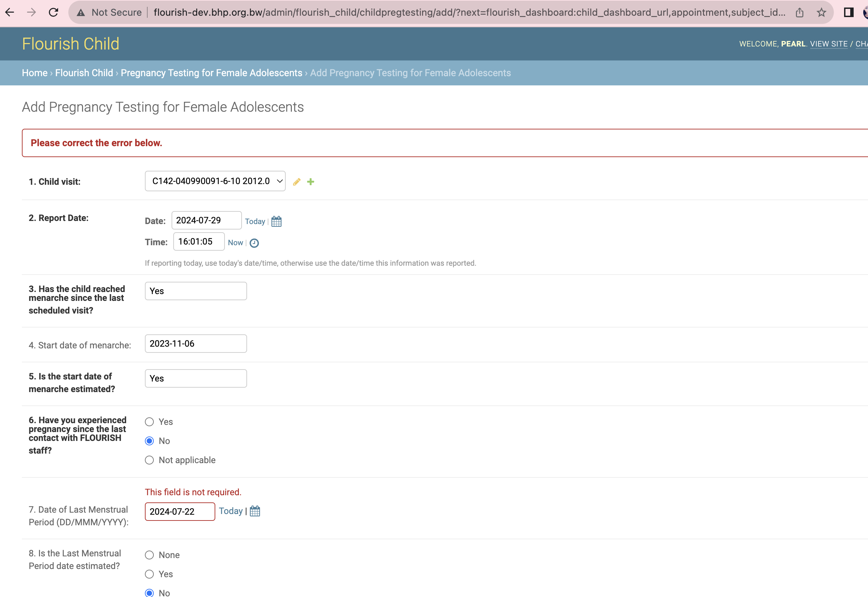Select No for LMP date estimated

click(x=149, y=593)
